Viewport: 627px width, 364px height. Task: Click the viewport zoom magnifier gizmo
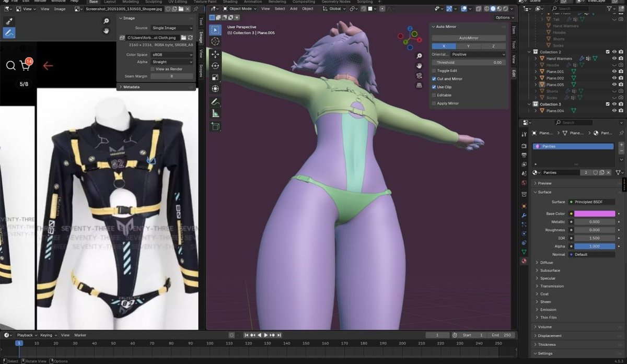click(419, 56)
